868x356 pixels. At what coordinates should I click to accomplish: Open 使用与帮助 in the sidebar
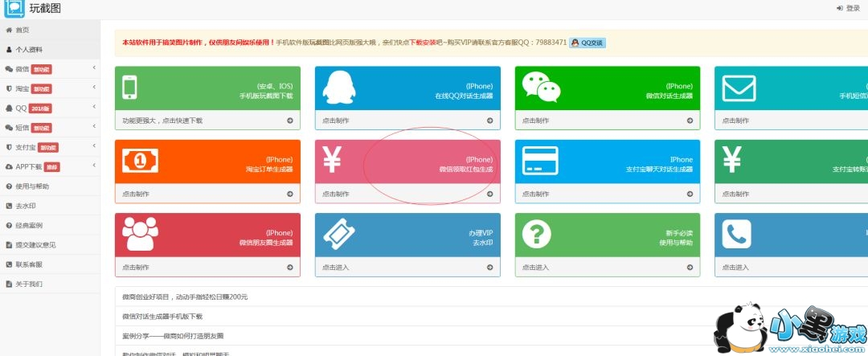[50, 186]
